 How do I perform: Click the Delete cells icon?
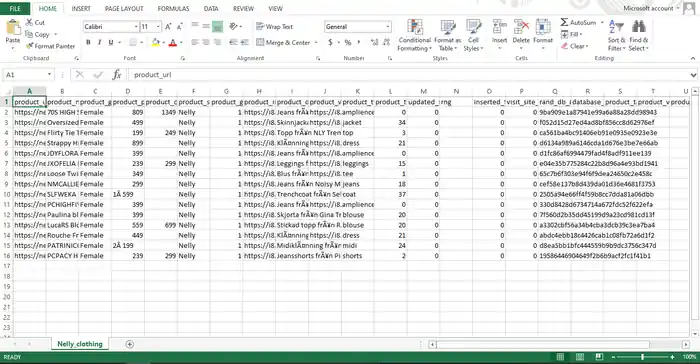point(521,27)
